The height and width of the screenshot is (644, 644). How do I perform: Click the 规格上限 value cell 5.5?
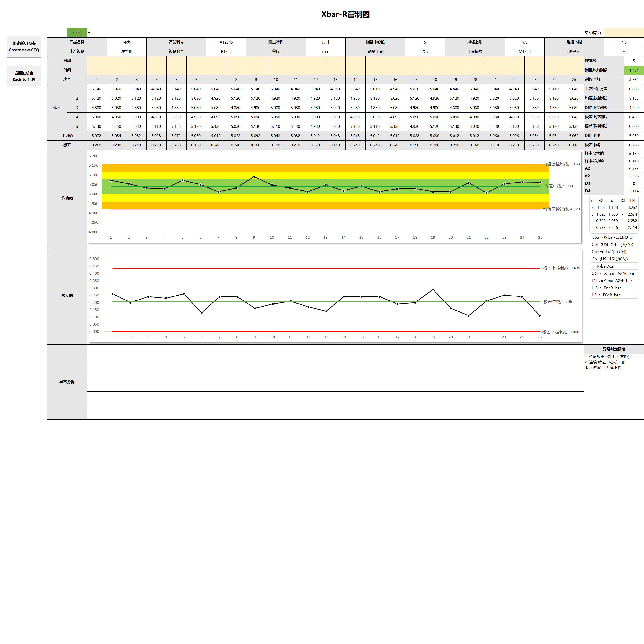coord(524,42)
